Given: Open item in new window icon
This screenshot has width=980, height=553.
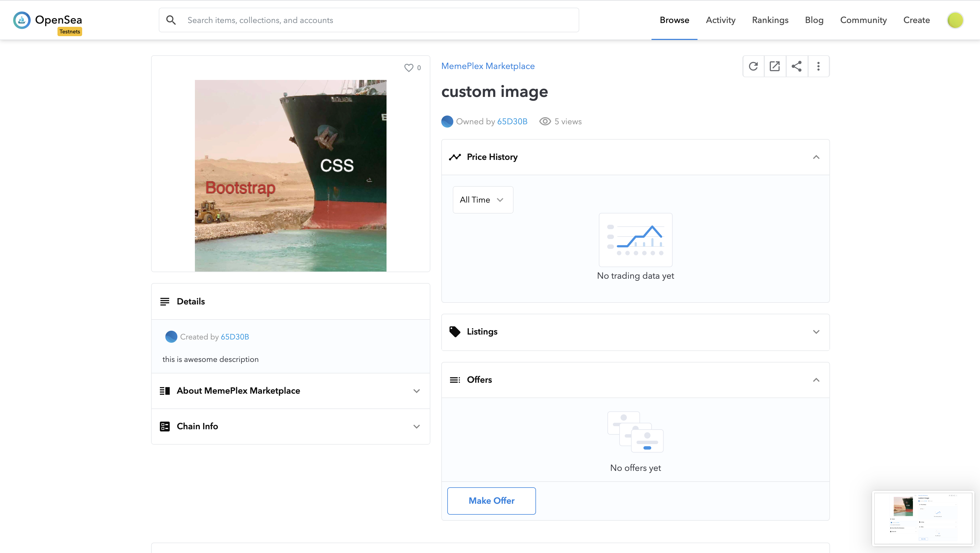Looking at the screenshot, I should click(x=775, y=66).
